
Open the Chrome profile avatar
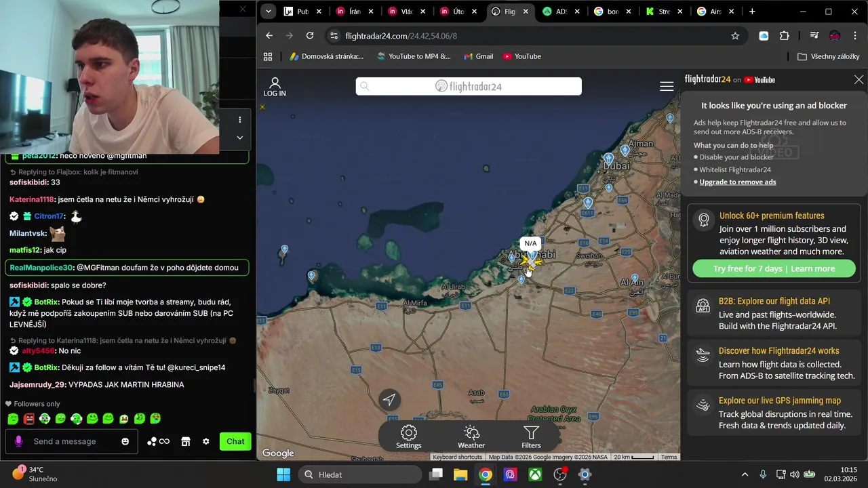[x=835, y=35]
